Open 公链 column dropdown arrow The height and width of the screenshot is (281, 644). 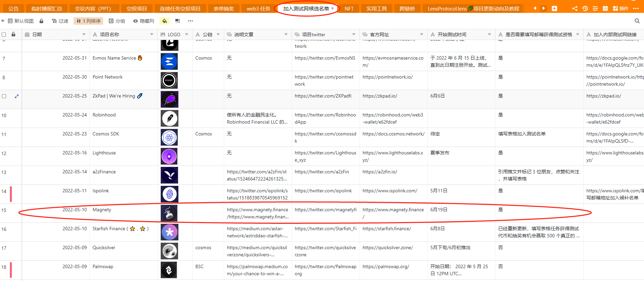(218, 35)
